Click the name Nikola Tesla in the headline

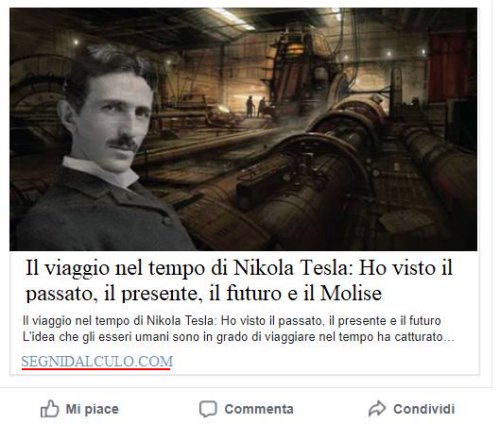(x=293, y=268)
